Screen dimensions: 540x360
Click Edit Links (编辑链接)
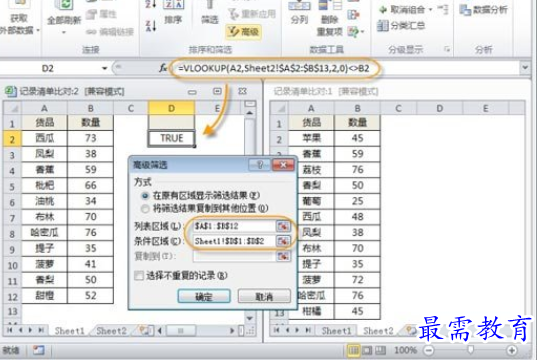point(109,32)
